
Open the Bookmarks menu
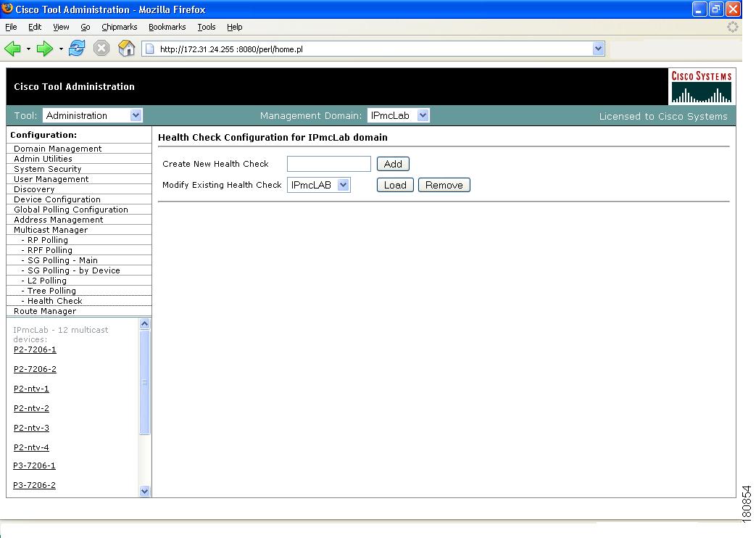click(167, 27)
